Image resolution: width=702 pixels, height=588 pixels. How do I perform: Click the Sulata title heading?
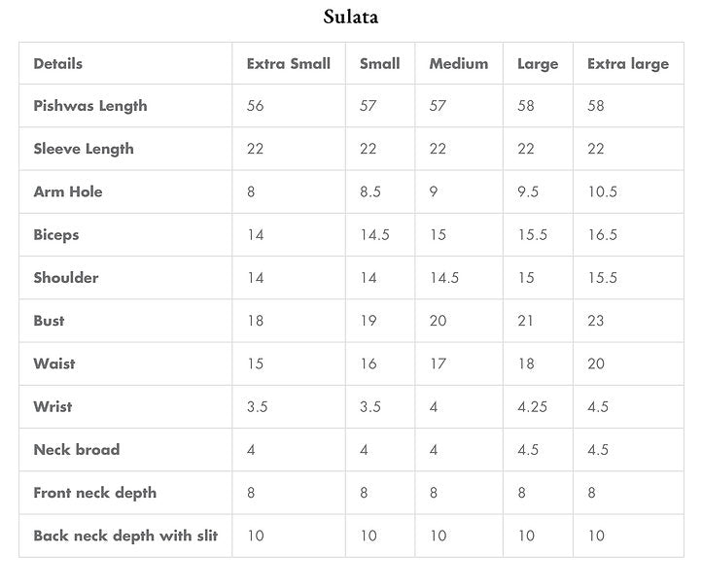click(x=351, y=17)
